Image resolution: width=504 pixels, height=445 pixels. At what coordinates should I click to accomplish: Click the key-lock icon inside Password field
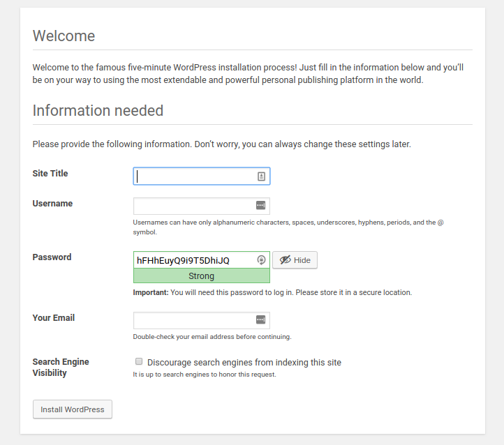[x=261, y=259]
